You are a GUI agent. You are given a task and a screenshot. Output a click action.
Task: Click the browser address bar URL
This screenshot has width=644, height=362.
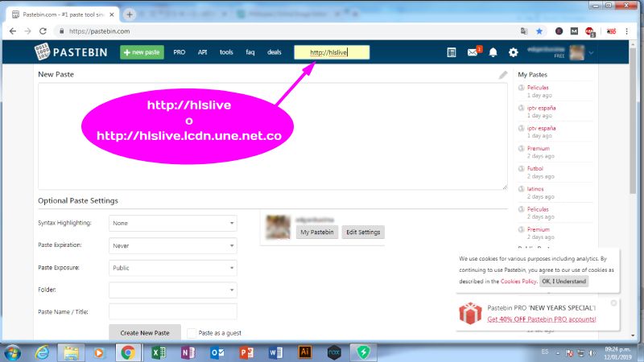coord(99,31)
